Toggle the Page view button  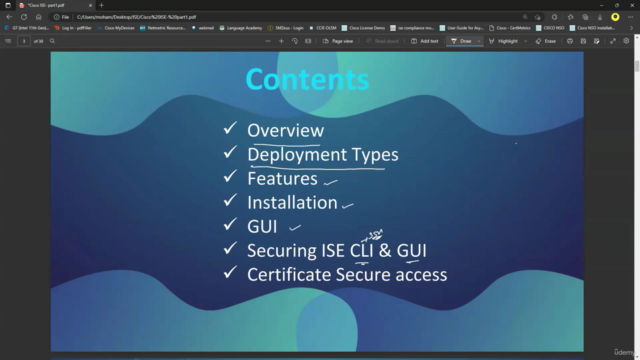[x=338, y=41]
